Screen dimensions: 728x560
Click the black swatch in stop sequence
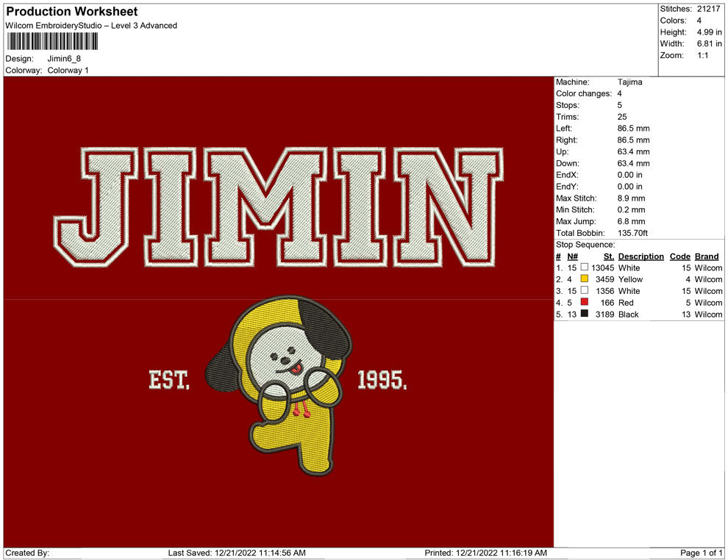pos(585,315)
